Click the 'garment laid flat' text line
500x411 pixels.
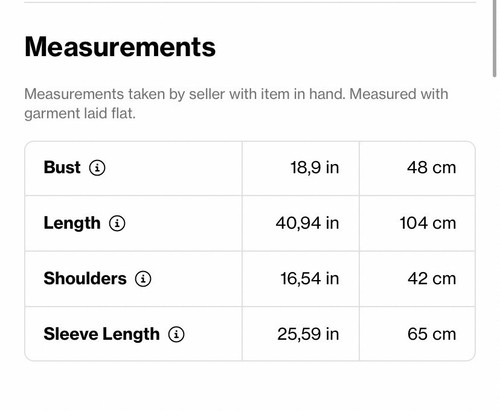click(80, 114)
